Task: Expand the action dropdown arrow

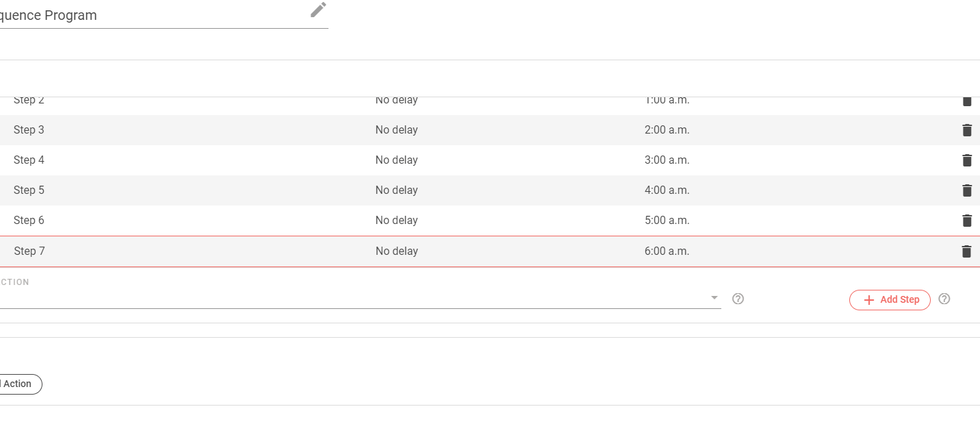Action: pos(714,298)
